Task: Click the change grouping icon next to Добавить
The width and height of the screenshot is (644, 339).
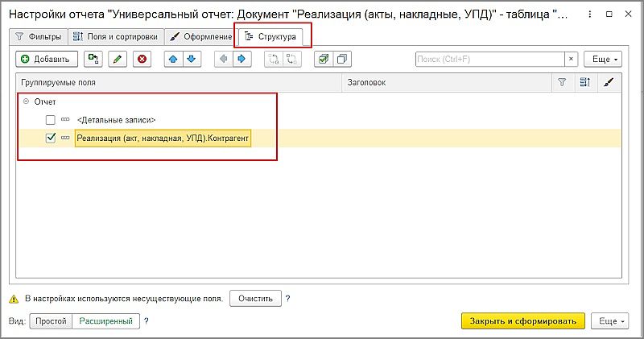Action: 93,59
